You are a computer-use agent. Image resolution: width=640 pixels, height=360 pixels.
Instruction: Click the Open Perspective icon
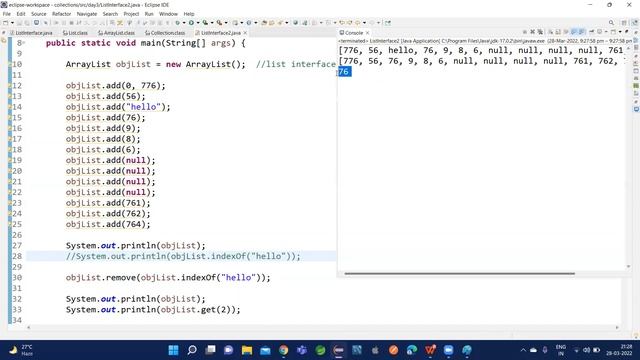(624, 23)
